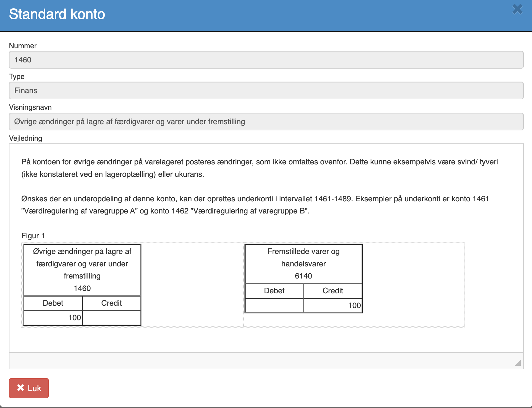Close the Standard konto dialog with X icon
Viewport: 532px width, 408px height.
(518, 9)
